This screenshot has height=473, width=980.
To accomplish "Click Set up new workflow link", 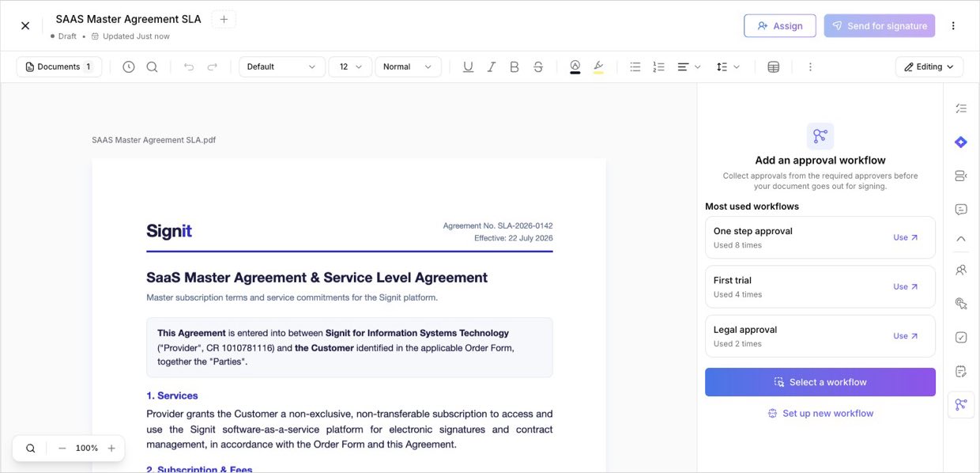I will pyautogui.click(x=820, y=414).
